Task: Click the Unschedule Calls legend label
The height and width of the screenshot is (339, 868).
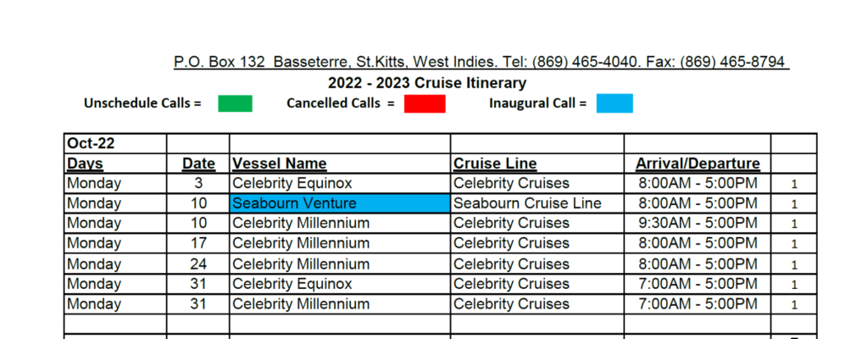Action: tap(142, 103)
